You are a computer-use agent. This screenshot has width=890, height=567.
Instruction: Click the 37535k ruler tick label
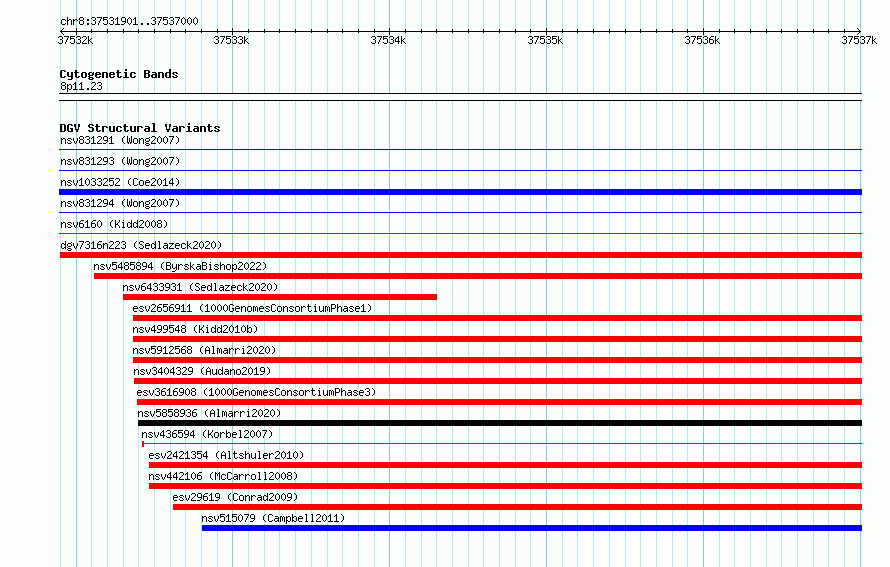coord(545,40)
